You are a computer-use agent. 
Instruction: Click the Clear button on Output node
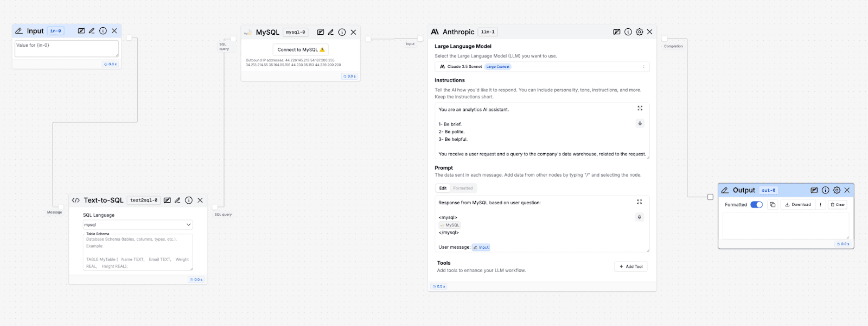click(x=838, y=205)
